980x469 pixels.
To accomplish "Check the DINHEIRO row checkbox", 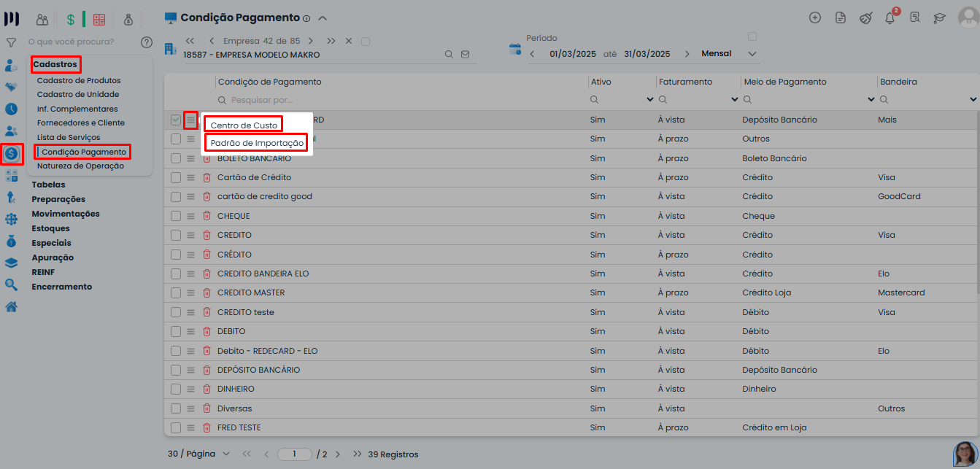I will [176, 389].
